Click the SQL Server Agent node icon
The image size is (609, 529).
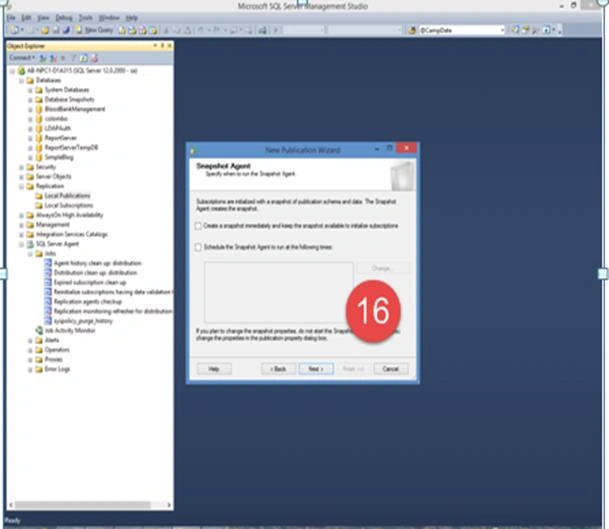[30, 244]
